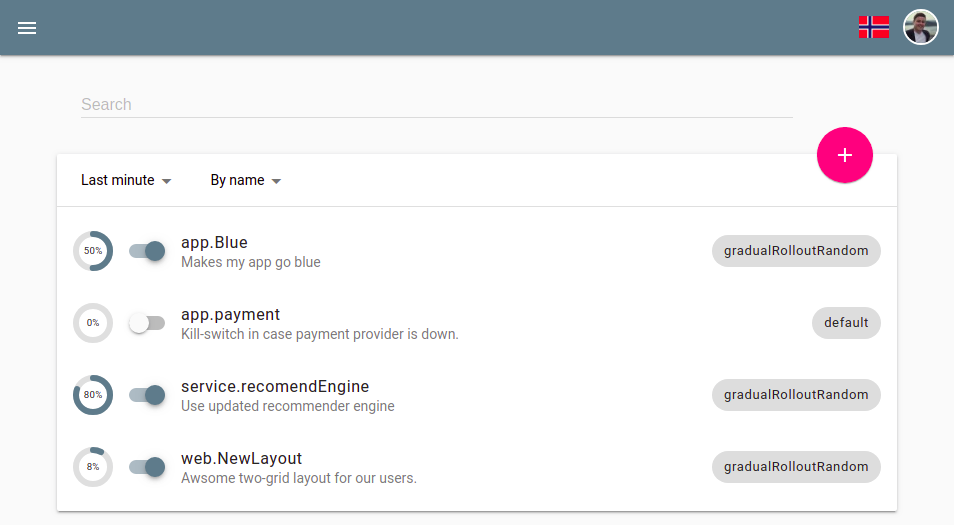
Task: Click the 8% progress circle for web.NewLayout
Action: click(93, 467)
